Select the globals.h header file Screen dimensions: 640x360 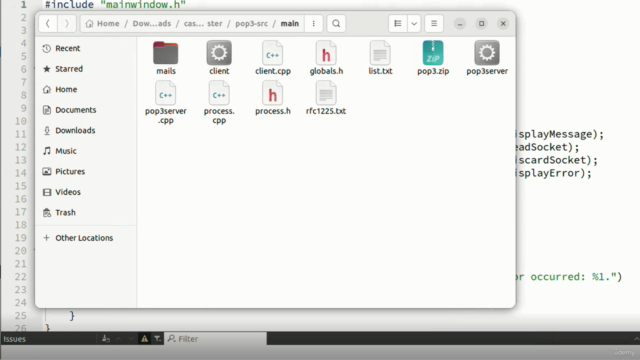[326, 58]
